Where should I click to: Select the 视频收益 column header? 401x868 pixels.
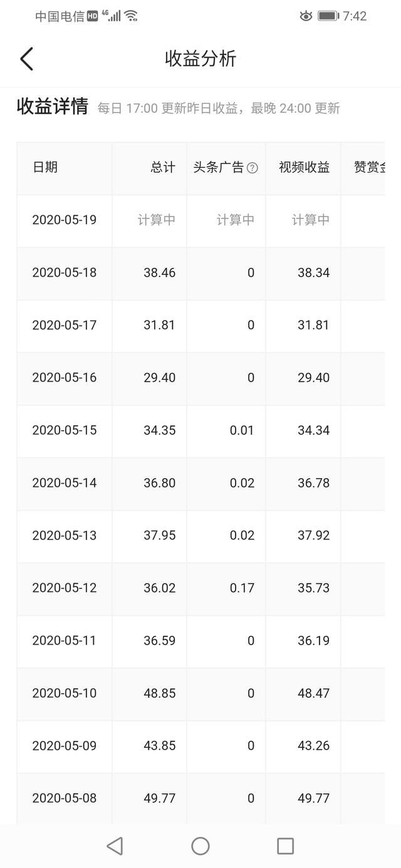pyautogui.click(x=305, y=167)
